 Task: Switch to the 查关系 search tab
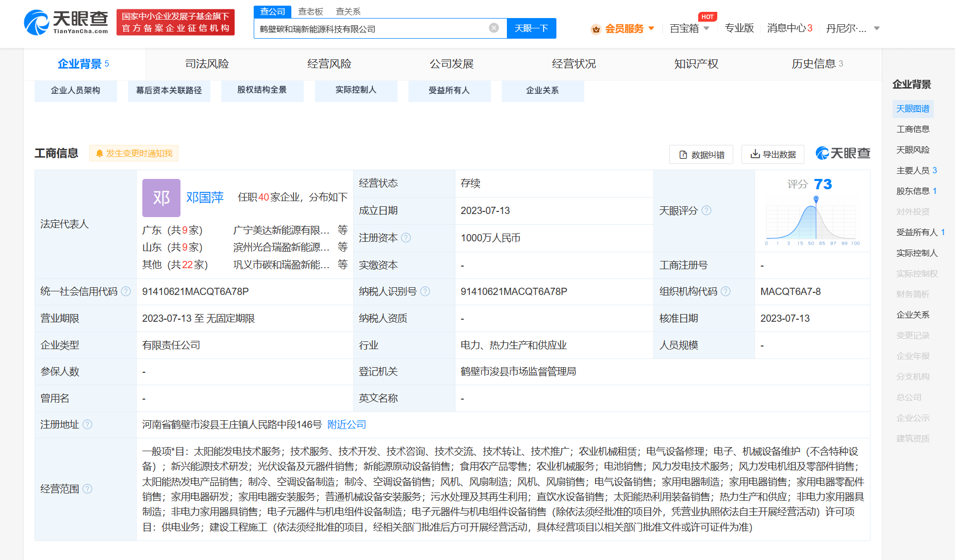(348, 11)
